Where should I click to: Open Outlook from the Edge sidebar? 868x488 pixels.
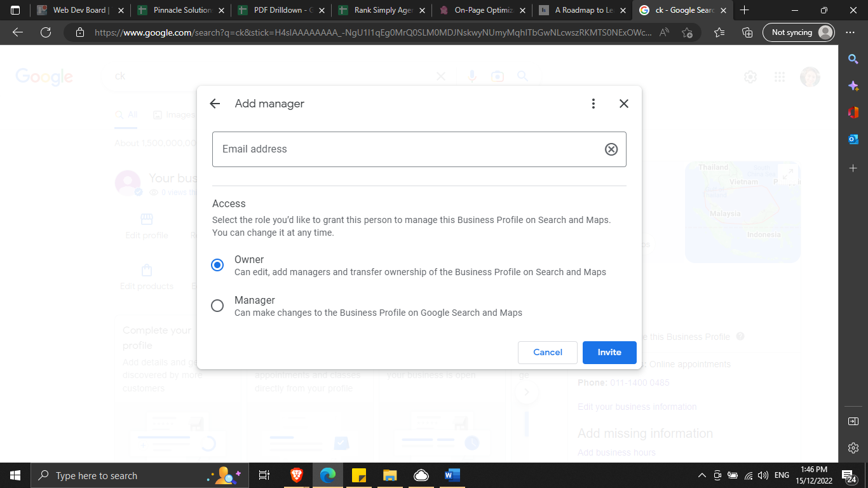[x=853, y=139]
